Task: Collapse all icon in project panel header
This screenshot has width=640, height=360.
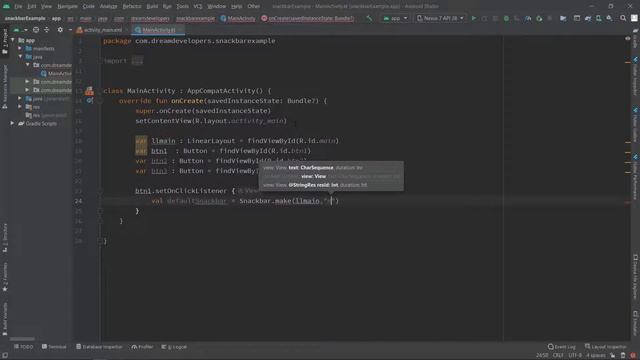Action: (47, 30)
